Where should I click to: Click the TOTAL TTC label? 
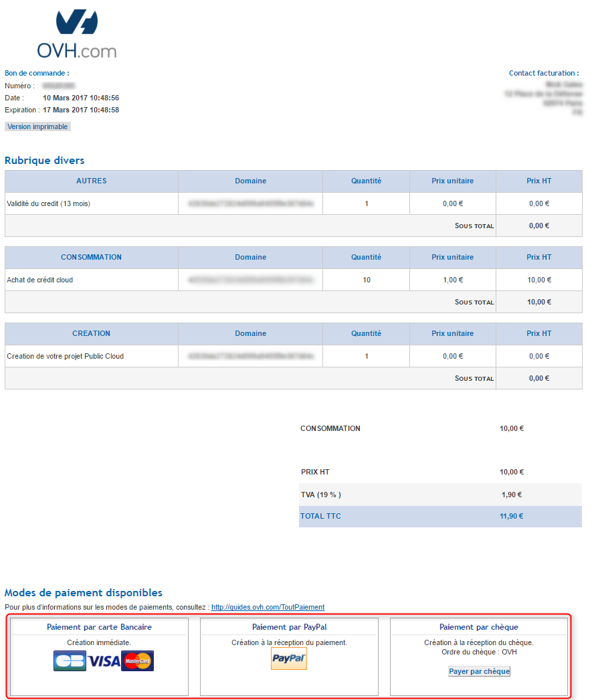pyautogui.click(x=320, y=516)
